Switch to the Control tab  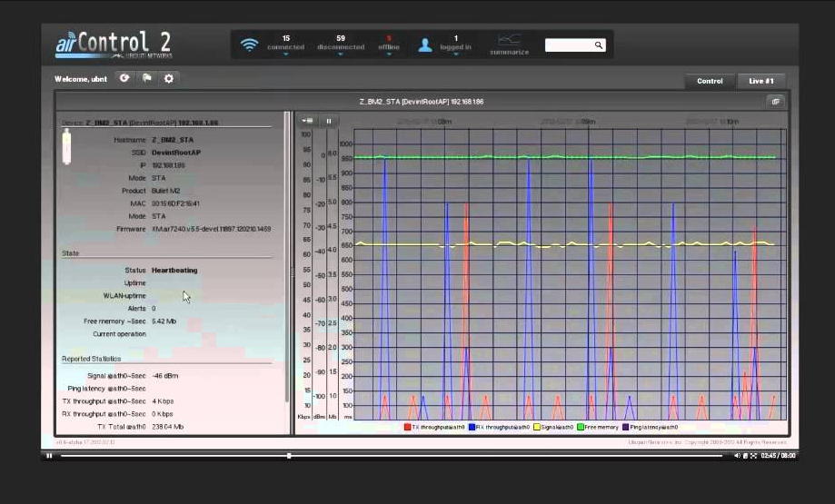coord(710,81)
